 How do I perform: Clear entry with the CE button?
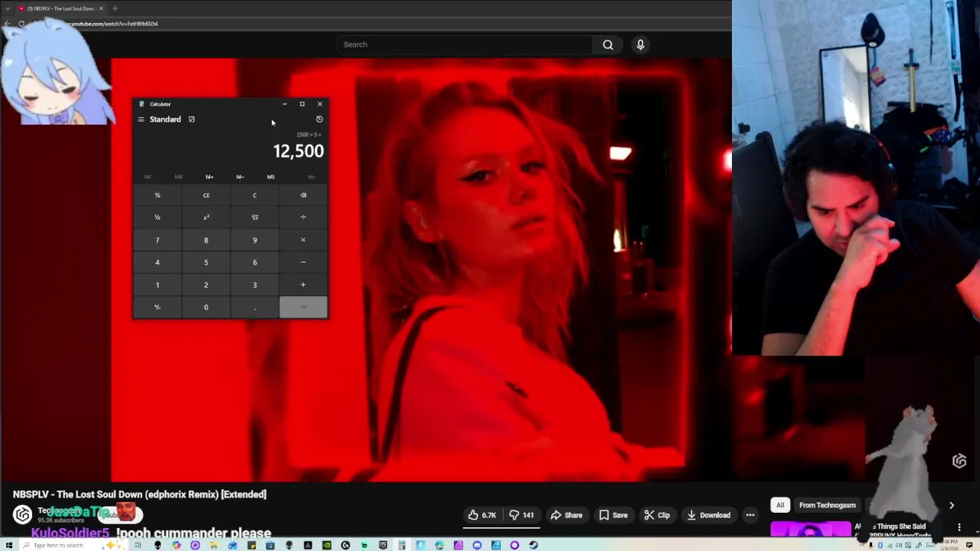(x=206, y=195)
